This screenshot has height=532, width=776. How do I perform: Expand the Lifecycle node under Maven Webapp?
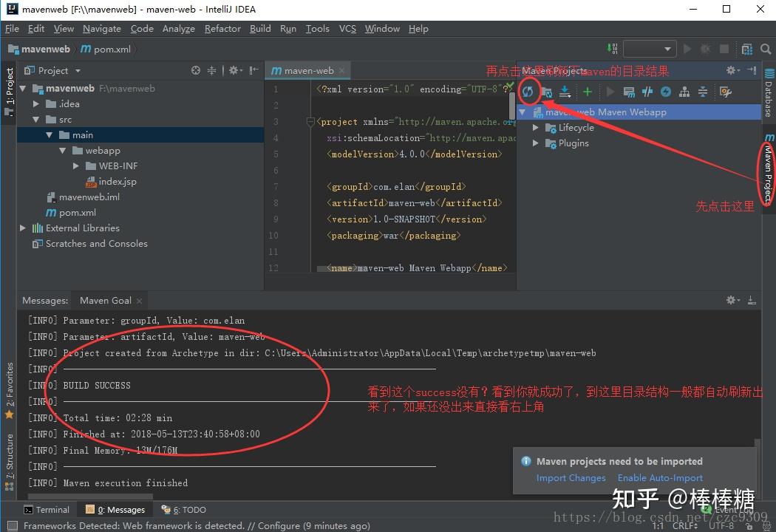coord(536,127)
